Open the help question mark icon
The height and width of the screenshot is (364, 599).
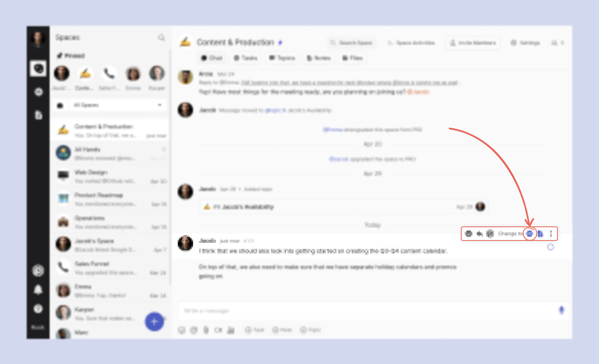(x=38, y=309)
